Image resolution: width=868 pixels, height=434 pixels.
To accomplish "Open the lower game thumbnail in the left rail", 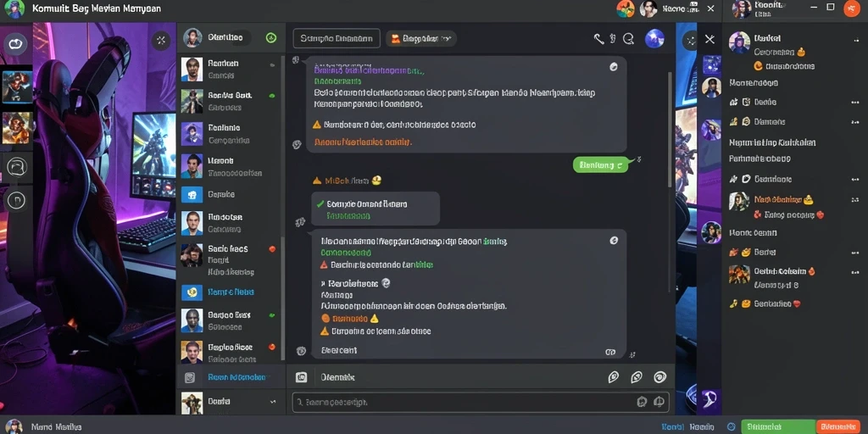I will point(17,127).
